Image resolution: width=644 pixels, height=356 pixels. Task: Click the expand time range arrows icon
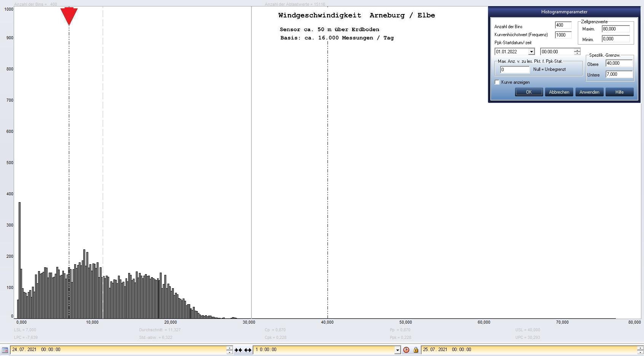(x=248, y=350)
